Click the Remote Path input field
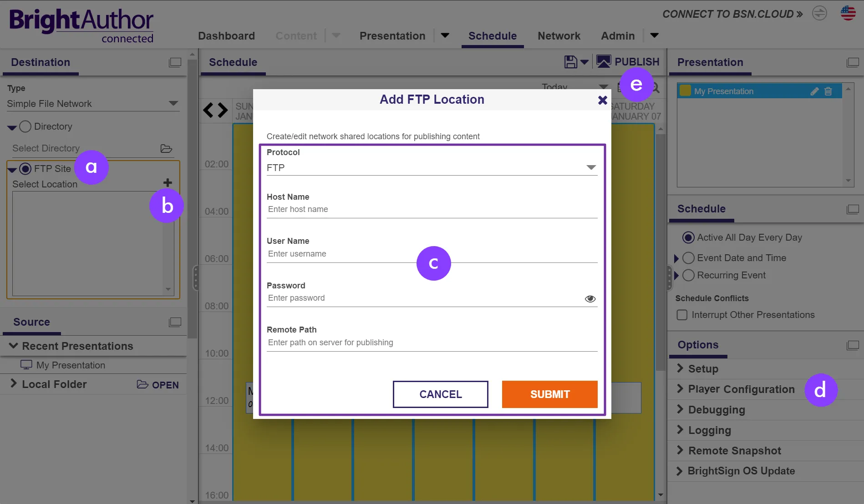 432,343
